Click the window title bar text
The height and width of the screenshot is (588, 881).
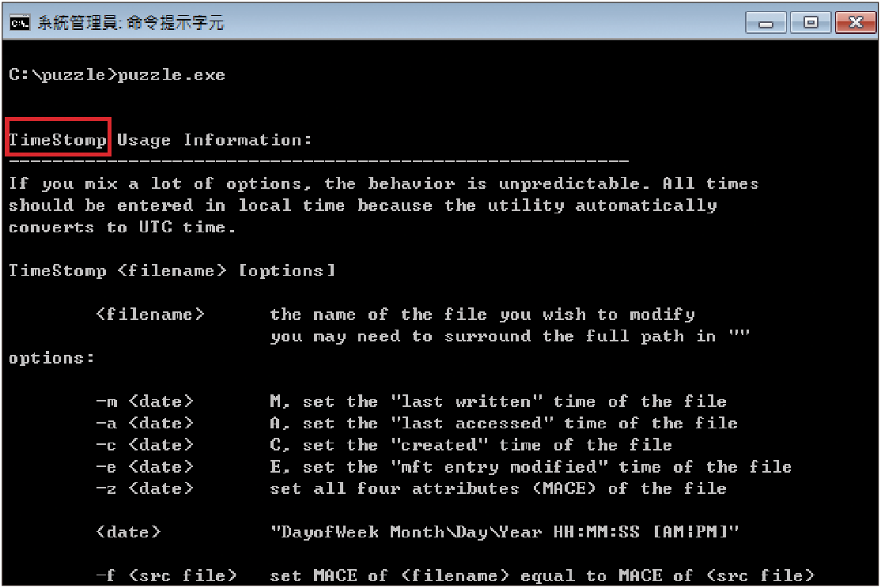130,23
